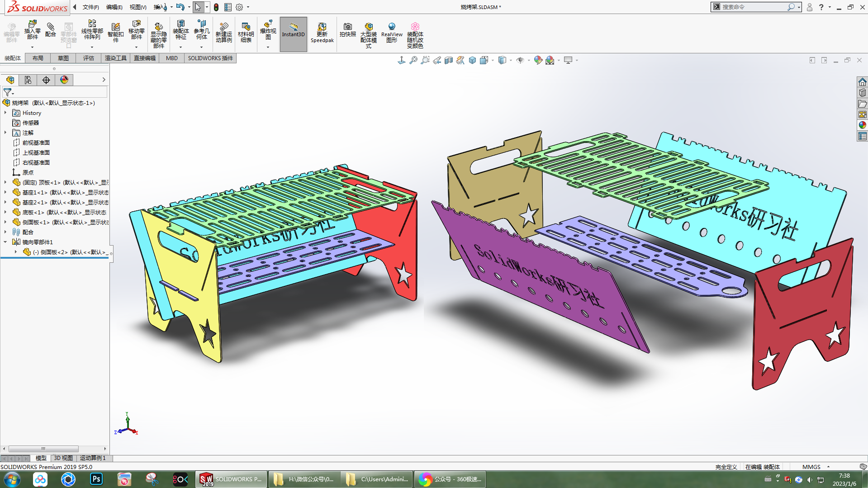868x488 pixels.
Task: Switch to 公众号 - 360极速 browser taskbar item
Action: click(x=450, y=479)
